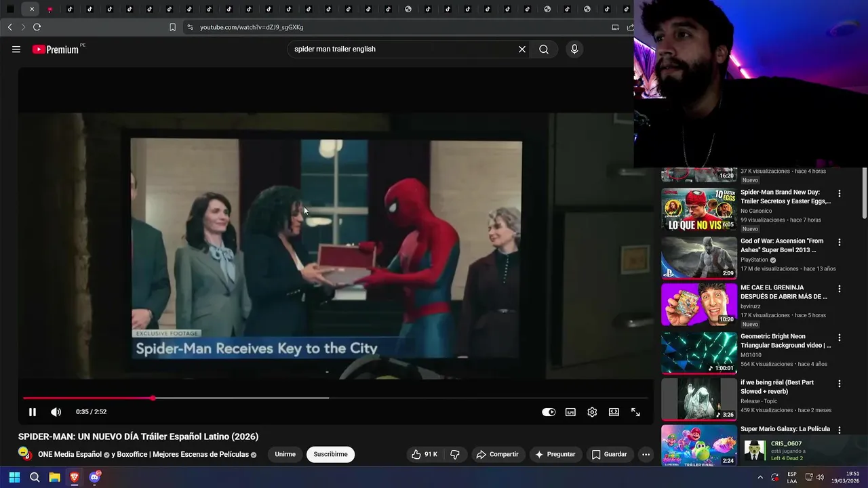The image size is (868, 488).
Task: Reload the page in the browser
Action: point(37,27)
